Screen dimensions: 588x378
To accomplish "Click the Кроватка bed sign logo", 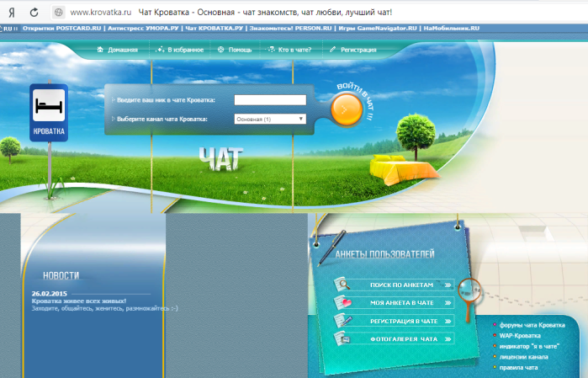I will click(49, 113).
